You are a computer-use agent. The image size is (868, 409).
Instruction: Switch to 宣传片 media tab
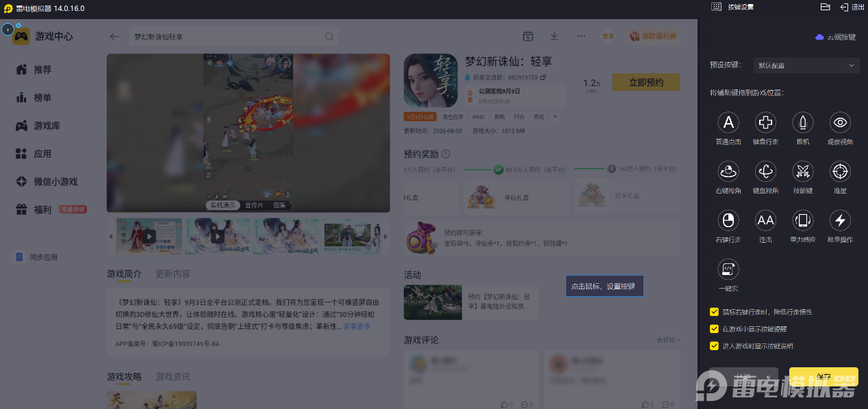pos(254,205)
